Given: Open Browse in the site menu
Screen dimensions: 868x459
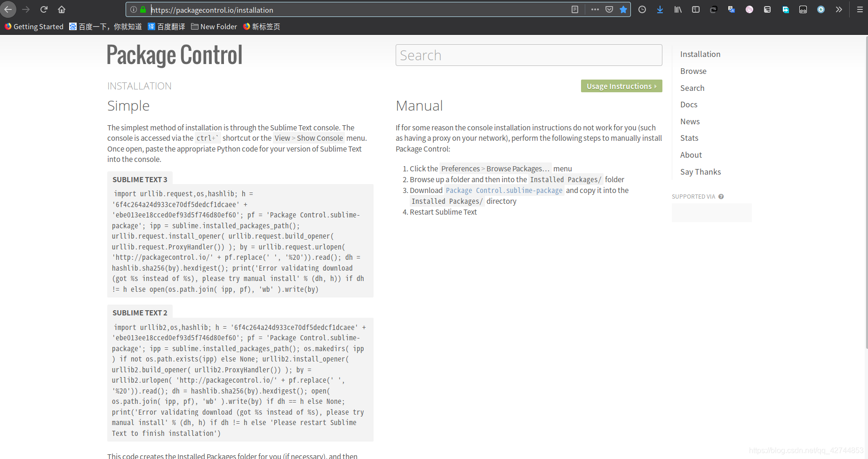Looking at the screenshot, I should pyautogui.click(x=693, y=71).
